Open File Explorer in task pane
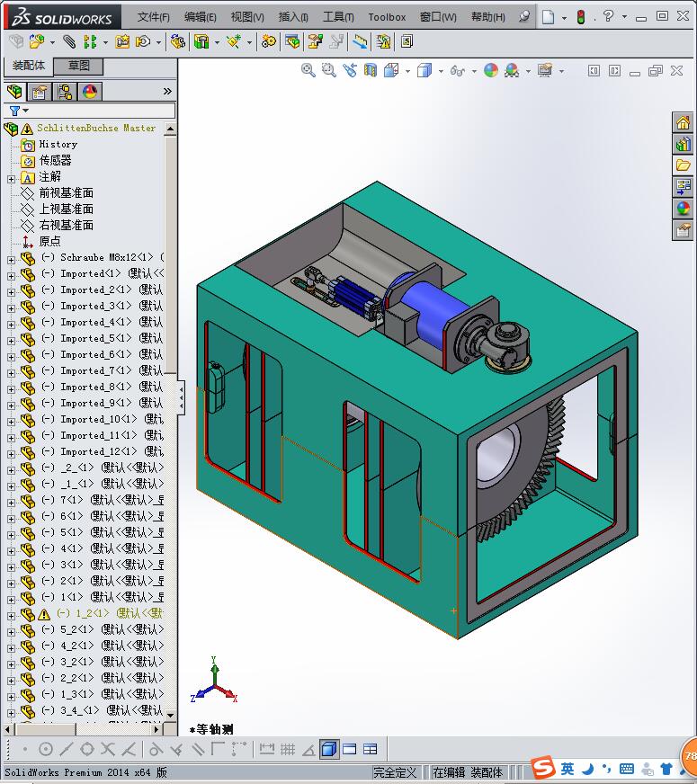The width and height of the screenshot is (697, 784). [x=683, y=165]
